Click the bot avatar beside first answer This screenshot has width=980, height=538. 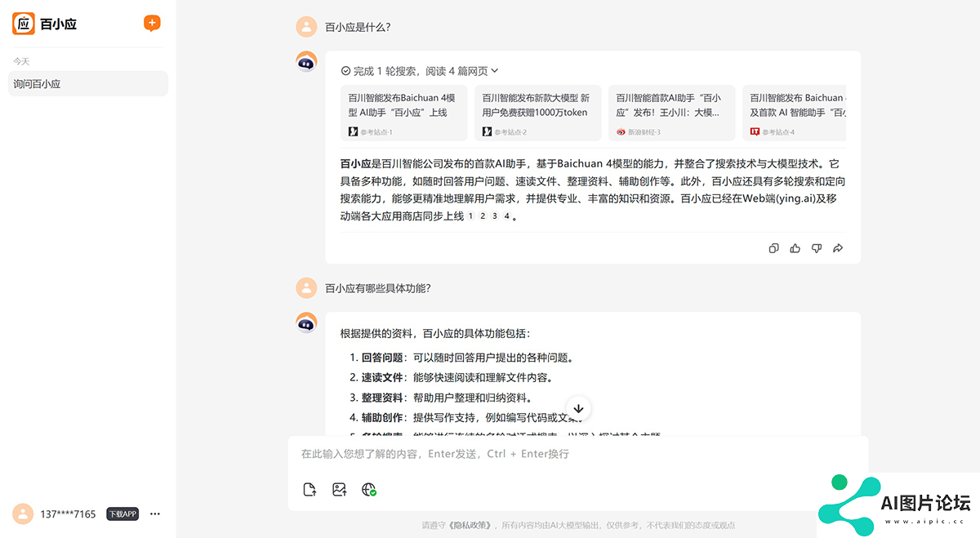point(306,62)
